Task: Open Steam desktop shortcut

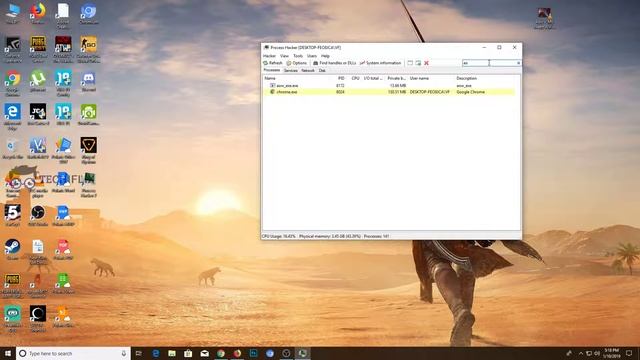Action: click(x=13, y=250)
